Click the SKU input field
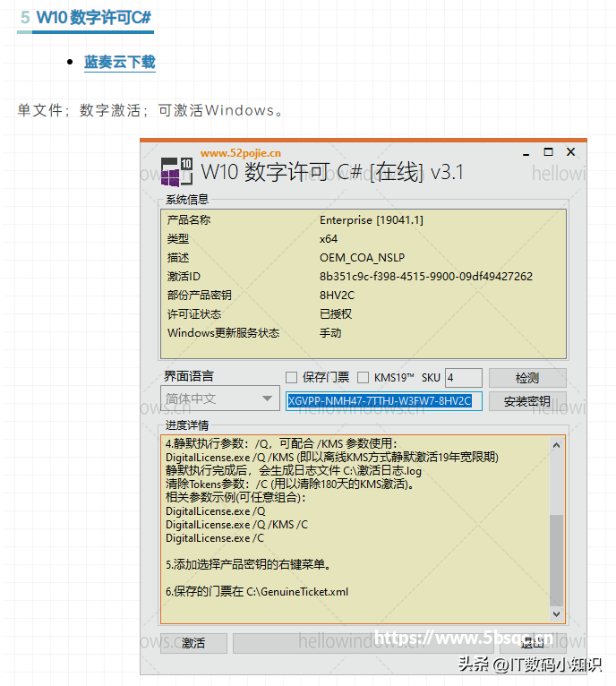Image resolution: width=616 pixels, height=686 pixels. [463, 378]
